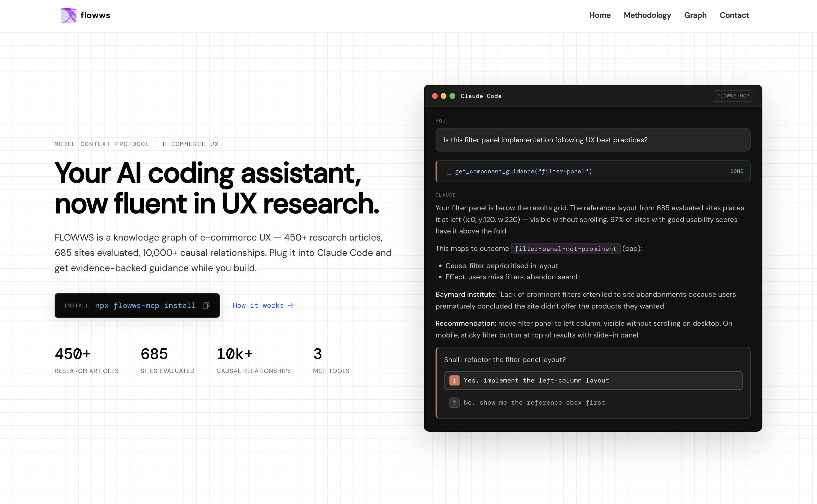This screenshot has width=817, height=504.
Task: Click the 'SITES EVALUATED' label
Action: point(167,371)
